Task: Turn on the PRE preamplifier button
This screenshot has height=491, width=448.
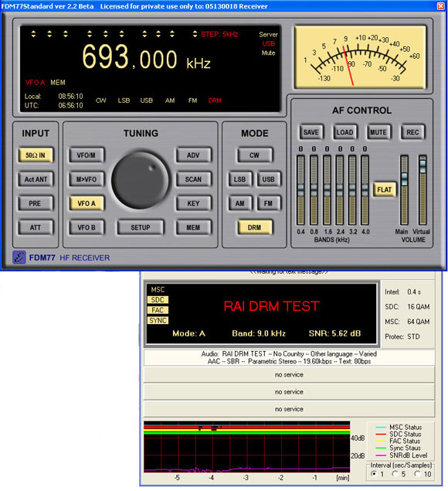Action: pos(36,203)
